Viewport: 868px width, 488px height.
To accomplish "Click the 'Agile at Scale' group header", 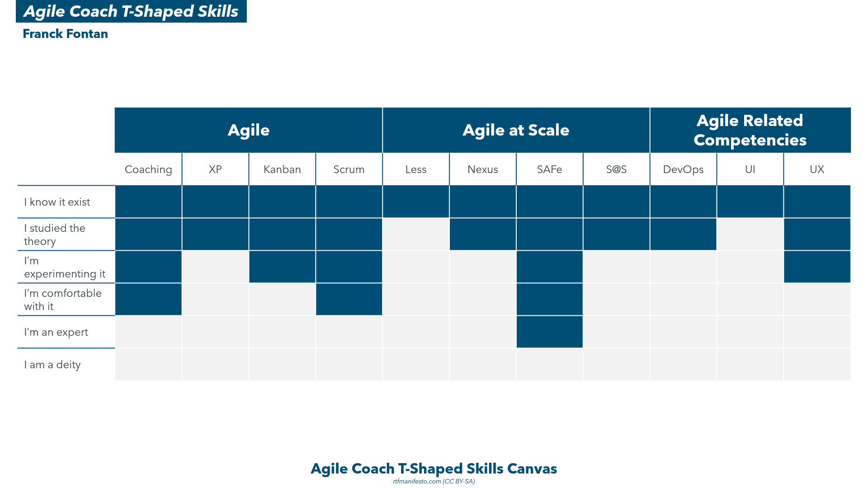I will click(516, 130).
